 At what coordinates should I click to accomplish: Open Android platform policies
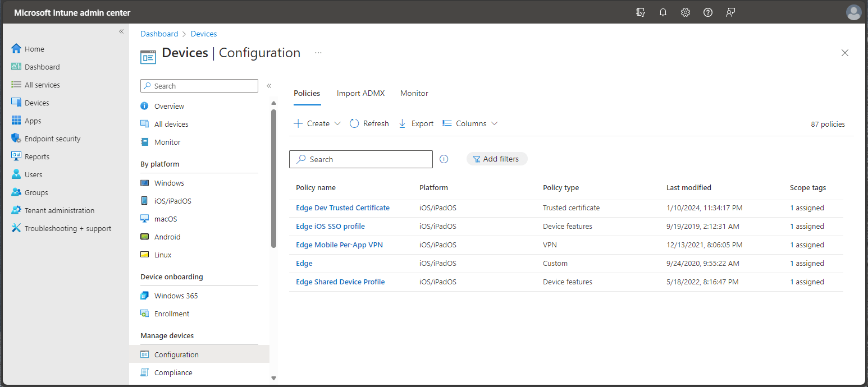pyautogui.click(x=167, y=236)
